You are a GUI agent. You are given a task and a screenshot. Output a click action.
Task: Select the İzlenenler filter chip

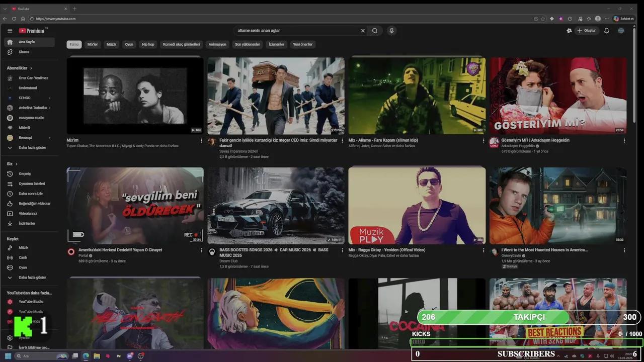click(x=276, y=44)
